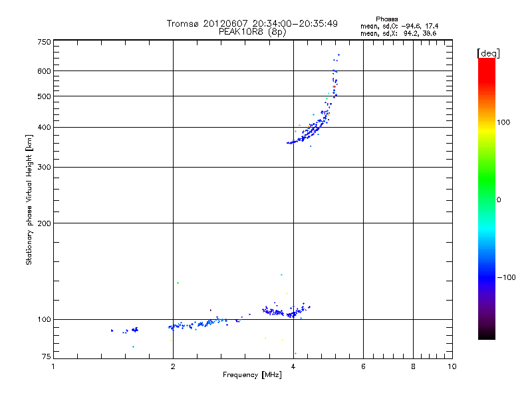The height and width of the screenshot is (399, 532).
Task: Click the y-axis tick label '400'
Action: (44, 128)
